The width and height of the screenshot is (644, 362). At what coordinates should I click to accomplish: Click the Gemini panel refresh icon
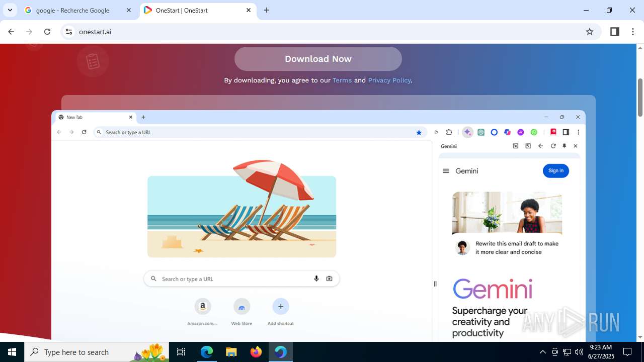(x=553, y=146)
